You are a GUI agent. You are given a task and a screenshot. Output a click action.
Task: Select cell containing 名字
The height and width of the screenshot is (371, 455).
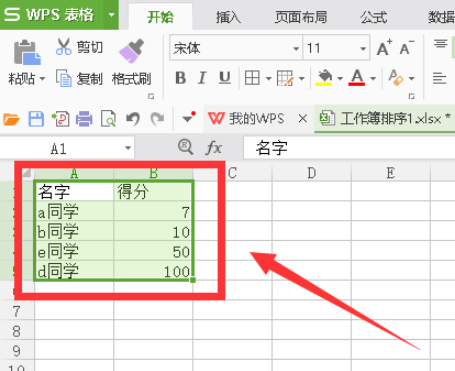(x=74, y=191)
